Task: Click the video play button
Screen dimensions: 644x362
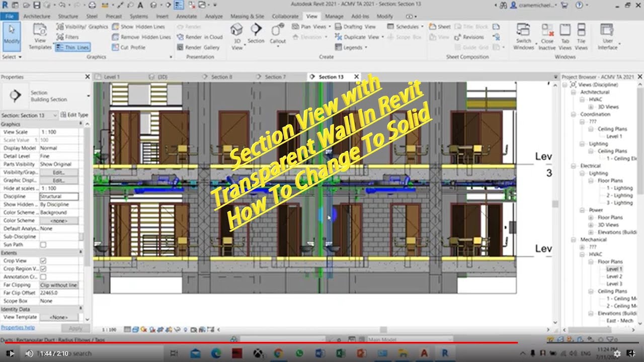Action: coord(11,353)
